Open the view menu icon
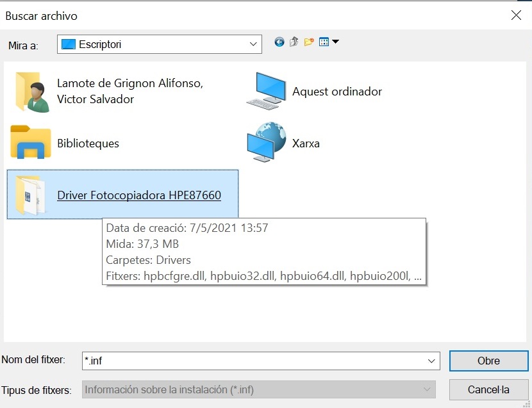 pyautogui.click(x=324, y=42)
